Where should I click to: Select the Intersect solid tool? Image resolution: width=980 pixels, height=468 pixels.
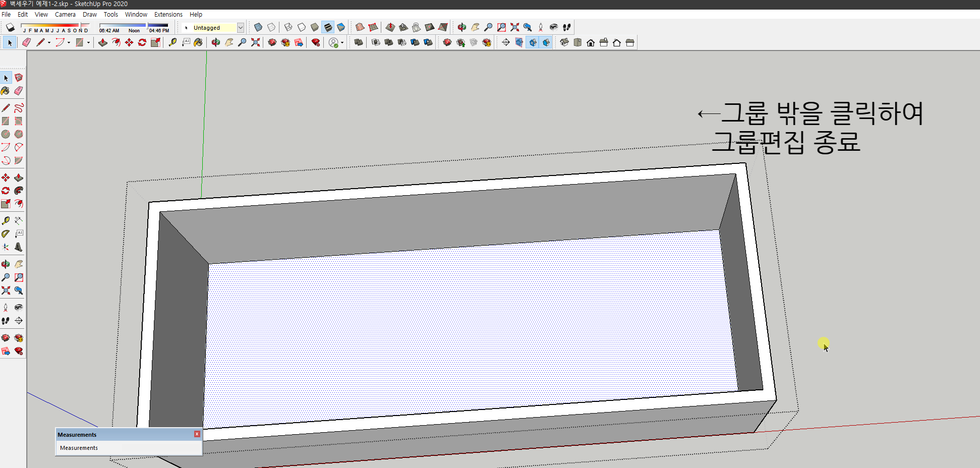(376, 42)
